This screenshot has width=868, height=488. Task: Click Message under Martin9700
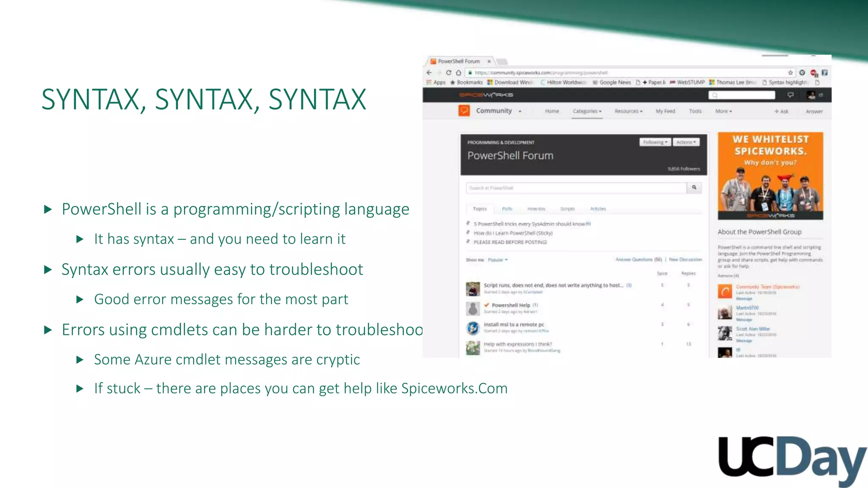744,320
